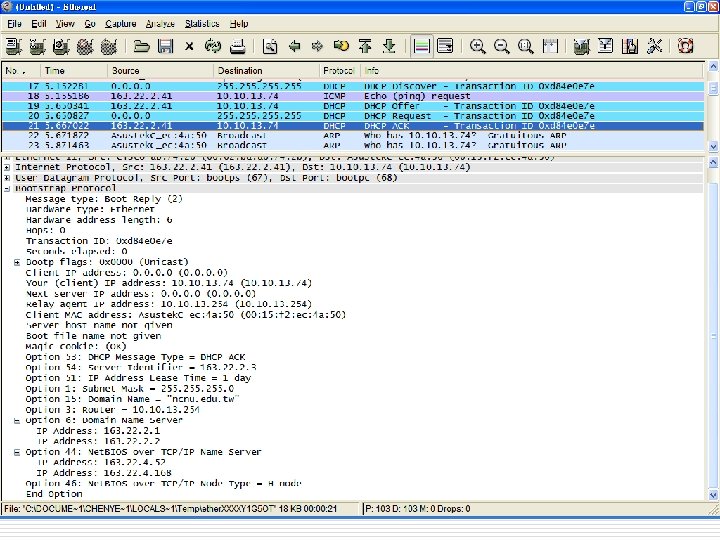Zoom in toolbar magnifier icon
The height and width of the screenshot is (540, 720).
478,46
